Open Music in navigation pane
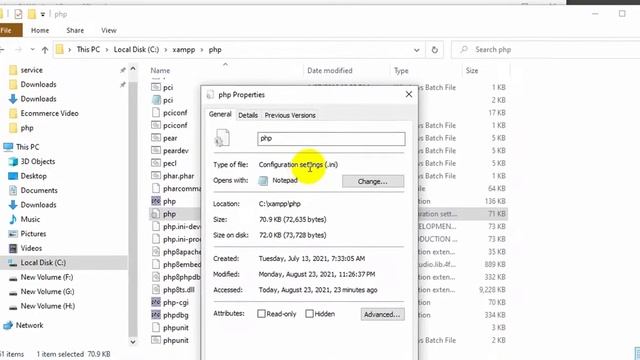Screen dimensions: 640x360 (30, 220)
